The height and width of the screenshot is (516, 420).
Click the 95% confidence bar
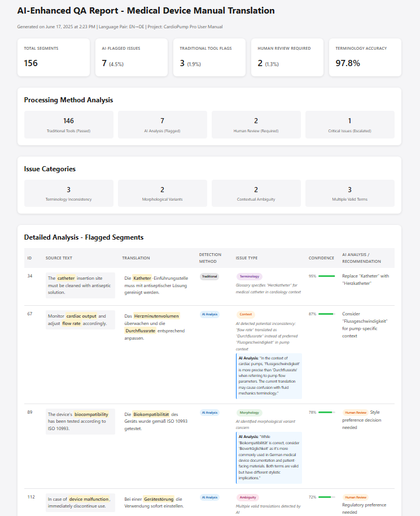pyautogui.click(x=327, y=276)
